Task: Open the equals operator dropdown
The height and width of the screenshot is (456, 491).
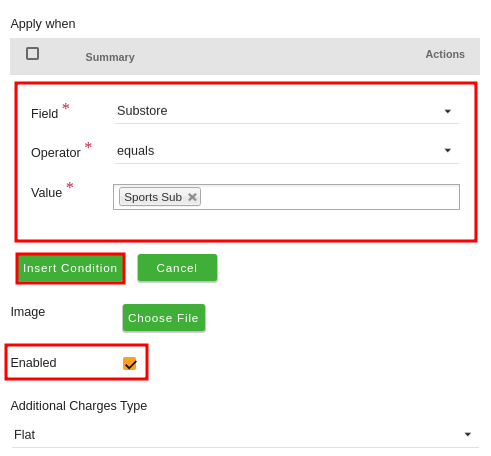Action: (287, 151)
